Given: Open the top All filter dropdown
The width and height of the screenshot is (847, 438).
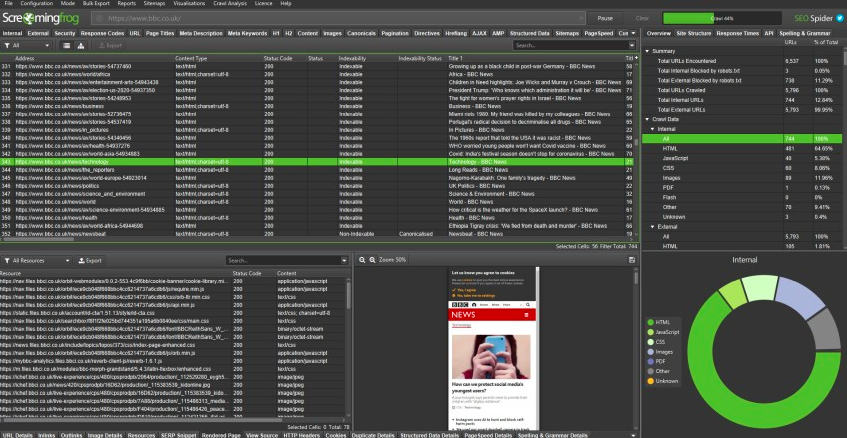Looking at the screenshot, I should (27, 45).
